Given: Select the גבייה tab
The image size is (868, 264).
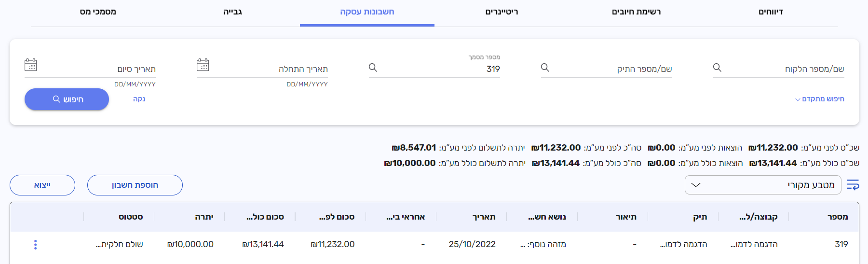Looking at the screenshot, I should click(x=232, y=12).
